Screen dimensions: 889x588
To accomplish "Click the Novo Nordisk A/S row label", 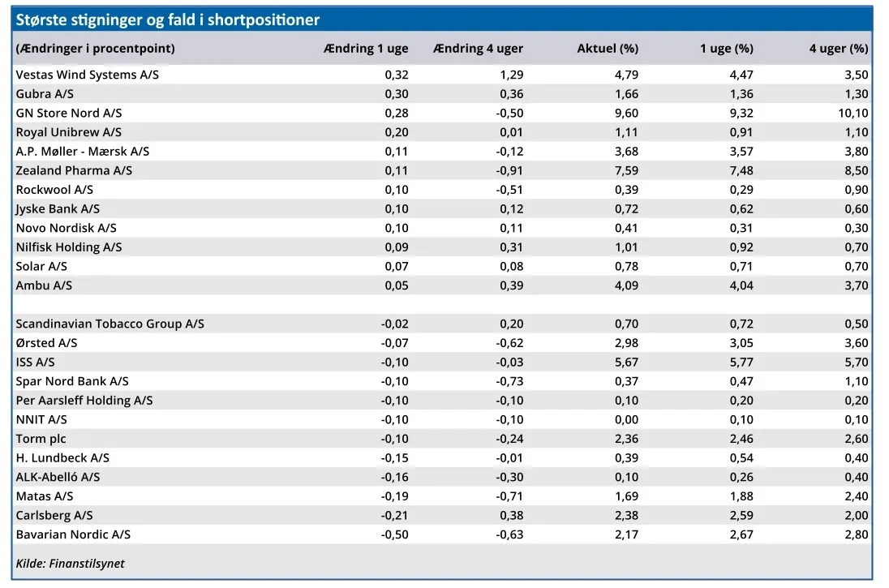I will coord(67,228).
